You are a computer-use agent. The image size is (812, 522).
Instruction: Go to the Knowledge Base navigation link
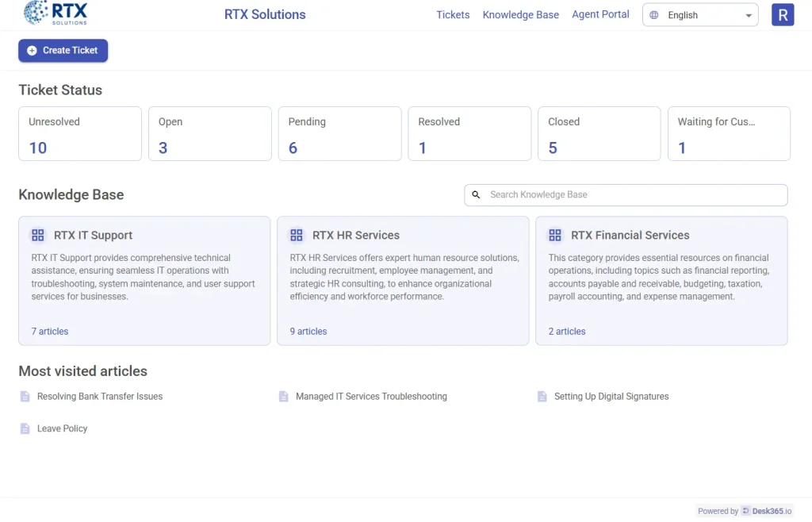click(520, 15)
